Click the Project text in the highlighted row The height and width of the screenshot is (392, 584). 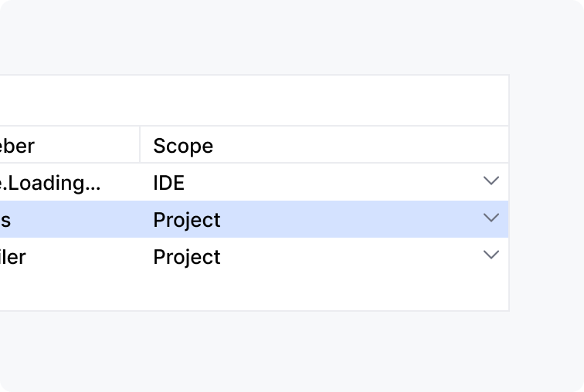(x=187, y=220)
